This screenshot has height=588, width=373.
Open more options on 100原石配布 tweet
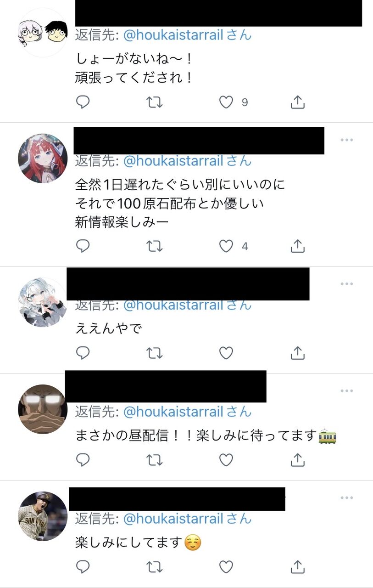click(347, 140)
